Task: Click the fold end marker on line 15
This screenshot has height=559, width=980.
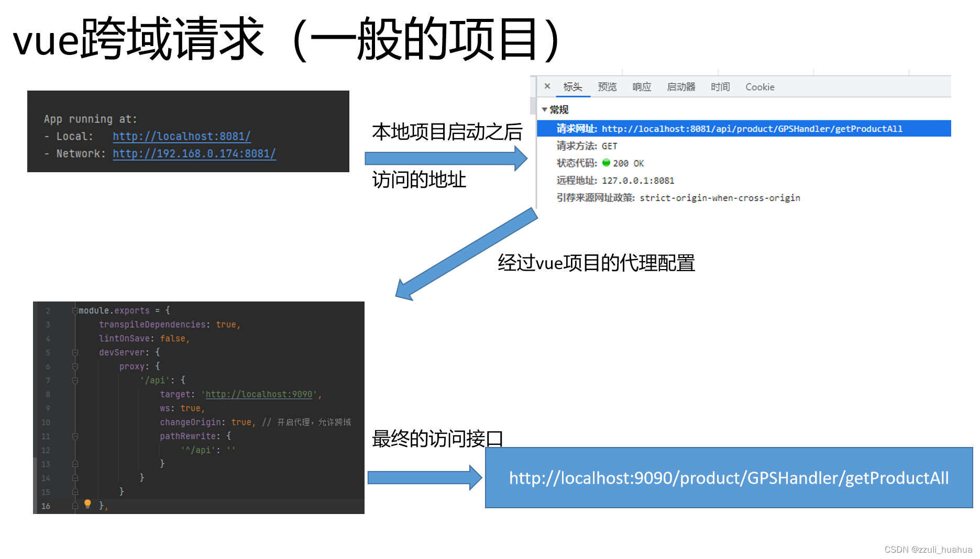Action: coord(75,493)
